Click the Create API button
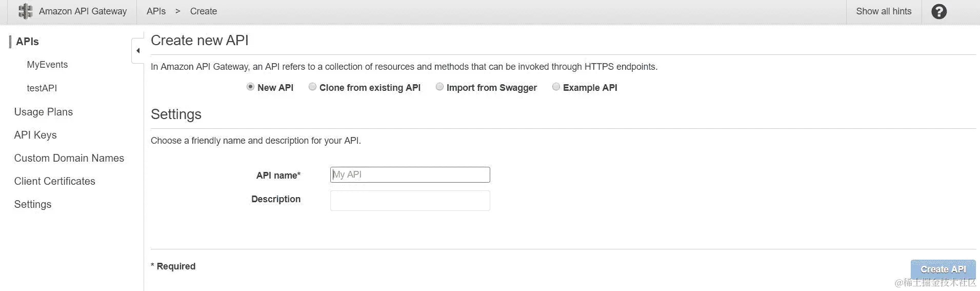 click(943, 269)
